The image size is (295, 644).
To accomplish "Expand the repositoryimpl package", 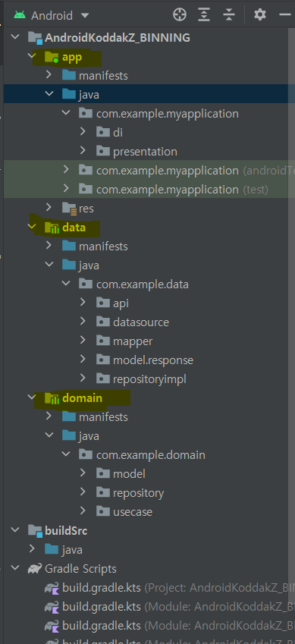I will click(x=83, y=379).
